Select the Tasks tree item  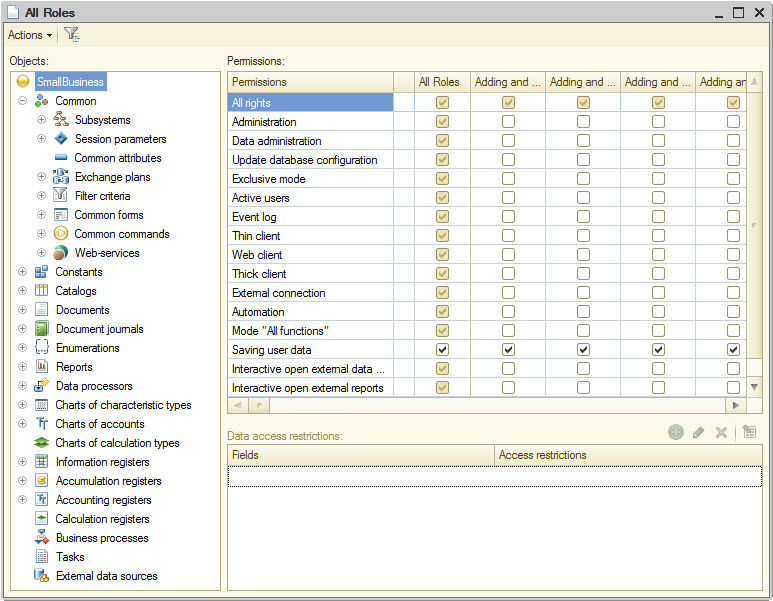pyautogui.click(x=70, y=557)
